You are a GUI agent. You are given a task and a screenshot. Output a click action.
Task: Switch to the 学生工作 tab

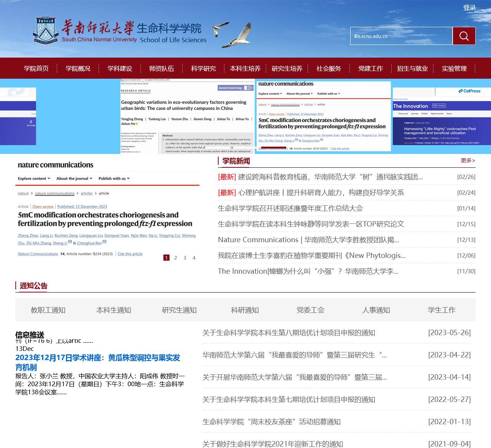point(442,310)
